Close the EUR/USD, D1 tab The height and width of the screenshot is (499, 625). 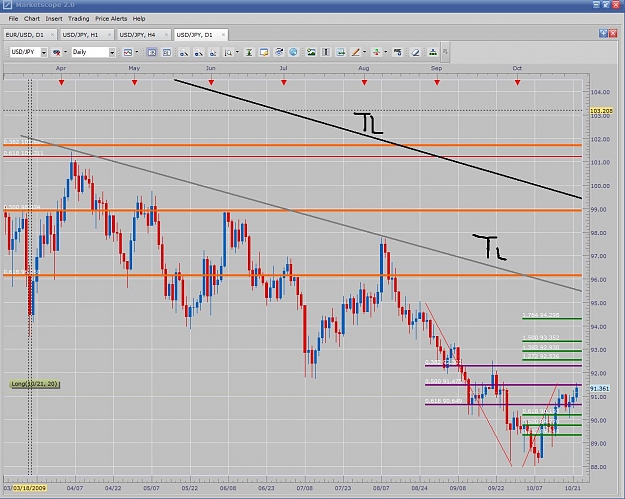pyautogui.click(x=52, y=35)
